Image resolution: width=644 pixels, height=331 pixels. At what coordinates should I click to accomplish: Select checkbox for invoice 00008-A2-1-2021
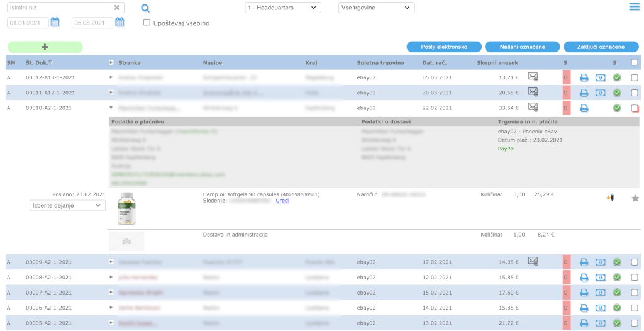coord(635,277)
